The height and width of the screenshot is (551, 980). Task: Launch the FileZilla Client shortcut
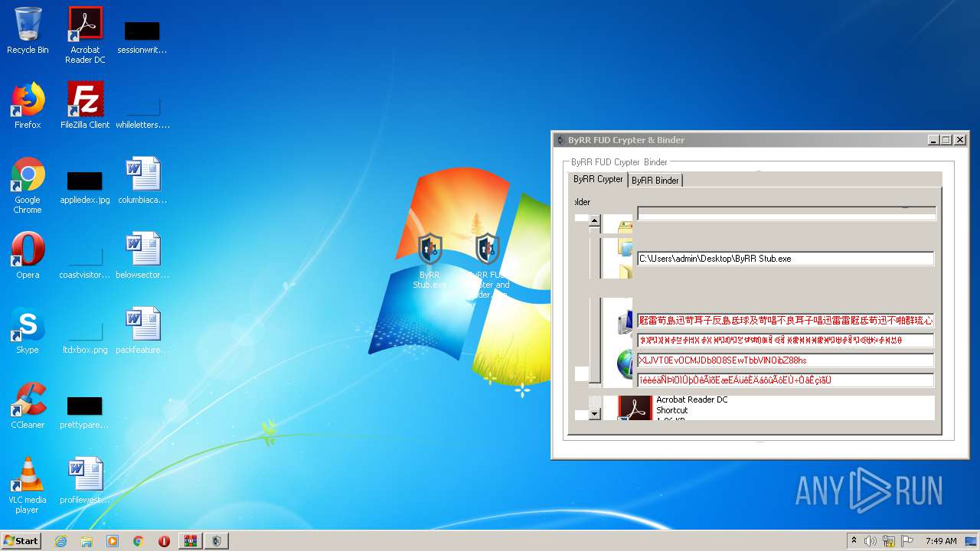click(85, 106)
